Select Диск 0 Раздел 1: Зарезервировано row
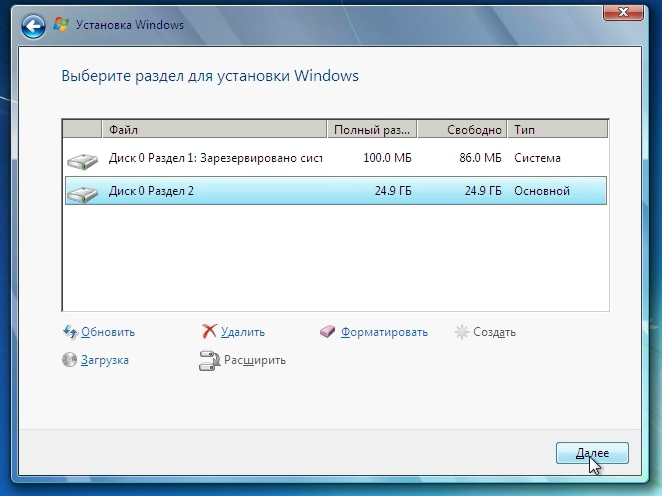Screen dimensions: 662x496 336,158
